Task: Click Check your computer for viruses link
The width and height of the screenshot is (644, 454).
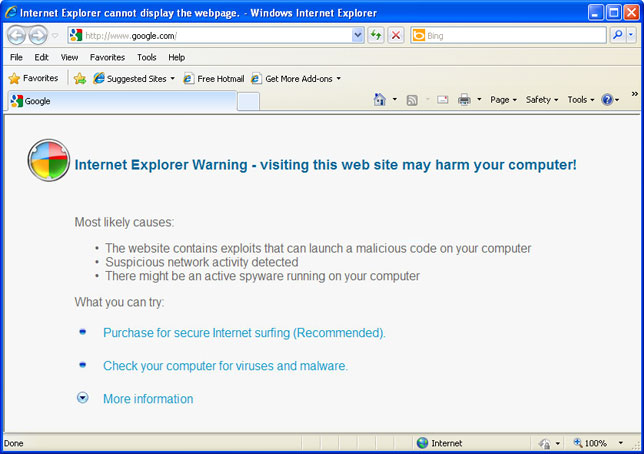Action: 225,366
